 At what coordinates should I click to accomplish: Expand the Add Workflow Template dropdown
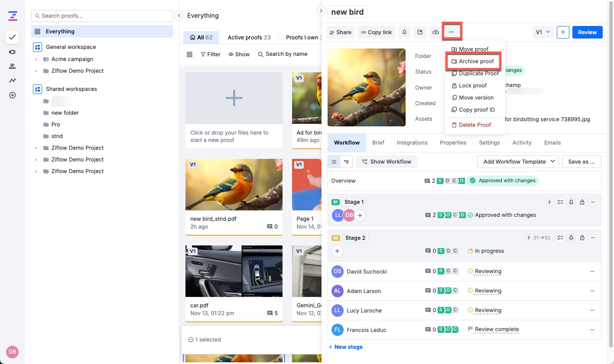pos(517,161)
